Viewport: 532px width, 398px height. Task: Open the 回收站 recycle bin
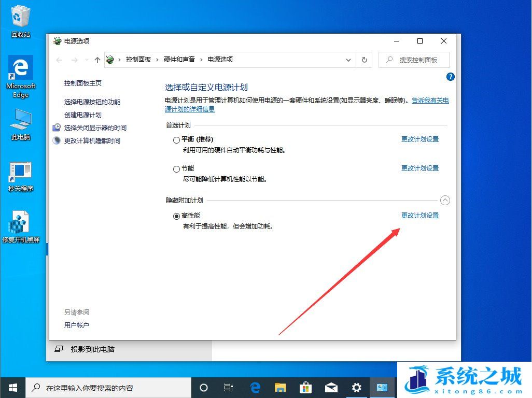(x=20, y=16)
